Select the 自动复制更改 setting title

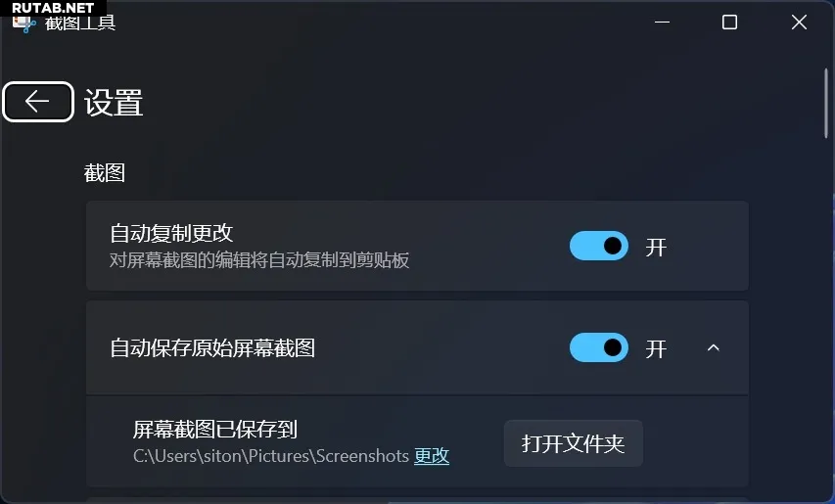click(171, 233)
